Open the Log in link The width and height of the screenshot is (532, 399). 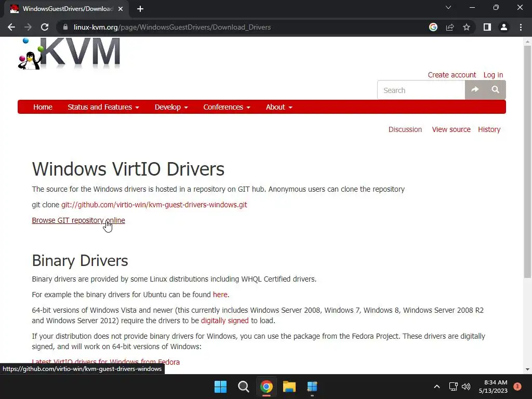[x=493, y=75]
